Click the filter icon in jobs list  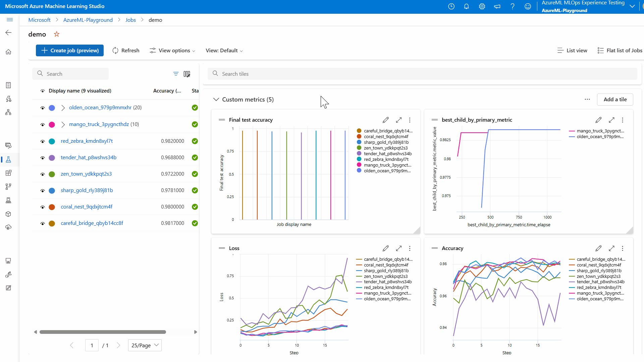click(x=176, y=74)
